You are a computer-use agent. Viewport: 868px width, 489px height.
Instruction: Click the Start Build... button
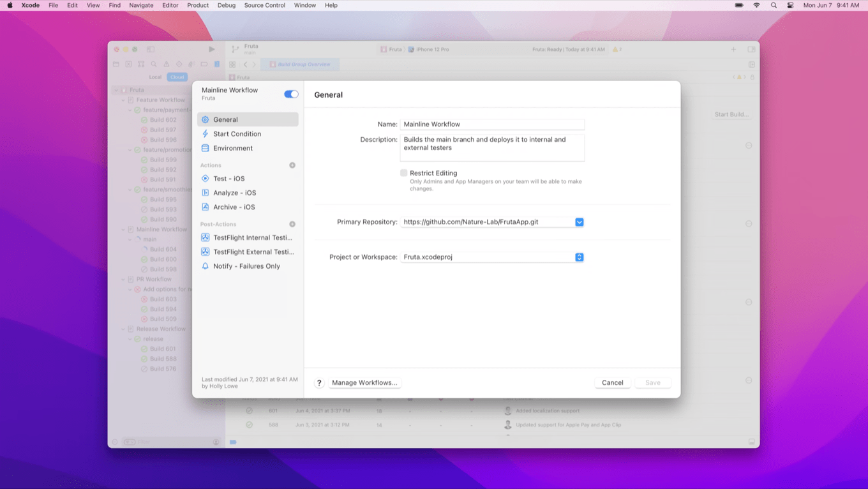[731, 114]
